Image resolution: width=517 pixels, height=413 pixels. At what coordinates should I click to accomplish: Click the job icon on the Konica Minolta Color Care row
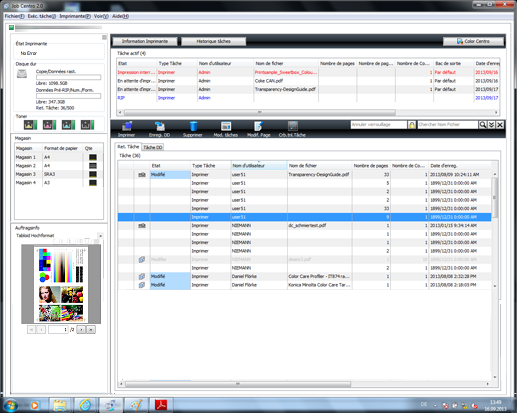(142, 285)
